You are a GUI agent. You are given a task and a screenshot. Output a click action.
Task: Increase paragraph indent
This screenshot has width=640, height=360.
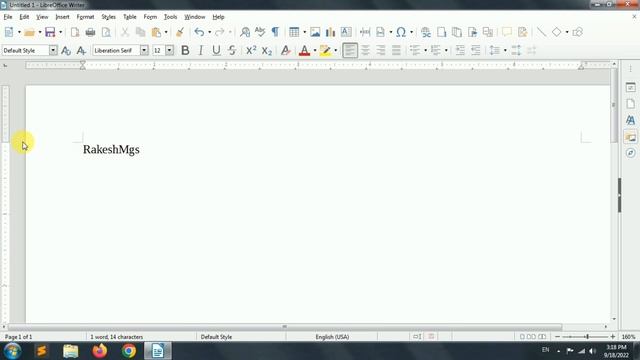coord(460,50)
